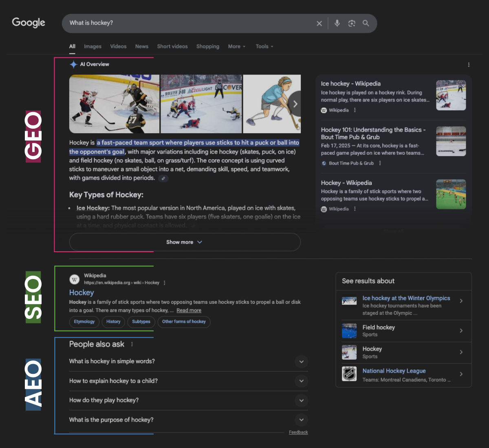The width and height of the screenshot is (489, 448).
Task: Start voice search with the microphone icon
Action: [337, 23]
